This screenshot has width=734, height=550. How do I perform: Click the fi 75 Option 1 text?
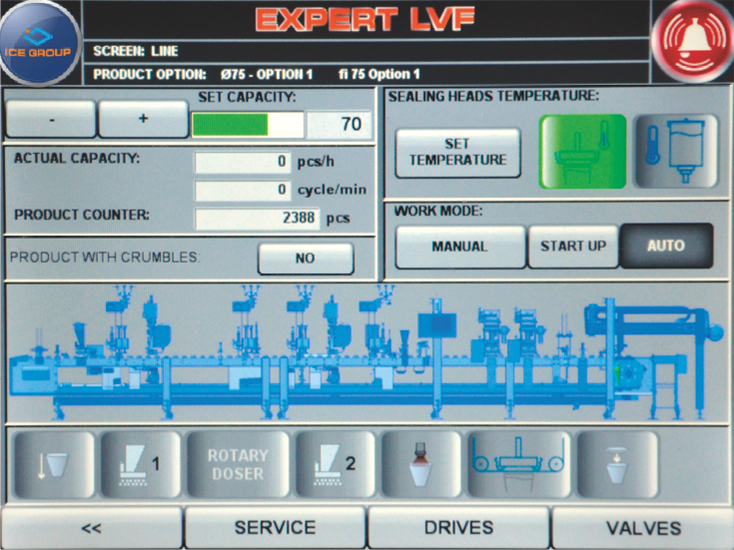coord(379,74)
